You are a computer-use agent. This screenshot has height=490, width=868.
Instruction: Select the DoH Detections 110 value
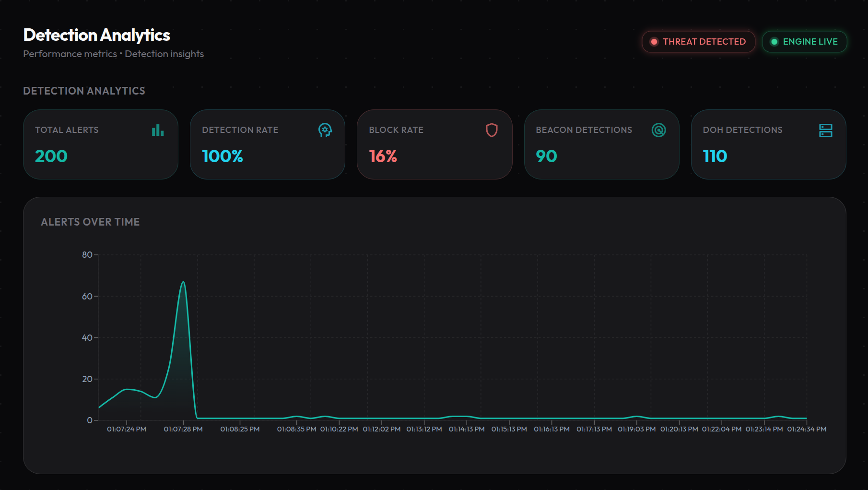(715, 156)
